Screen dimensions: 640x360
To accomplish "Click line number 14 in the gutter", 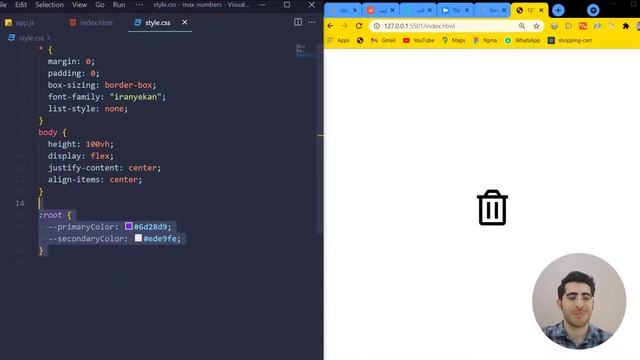I will point(20,203).
